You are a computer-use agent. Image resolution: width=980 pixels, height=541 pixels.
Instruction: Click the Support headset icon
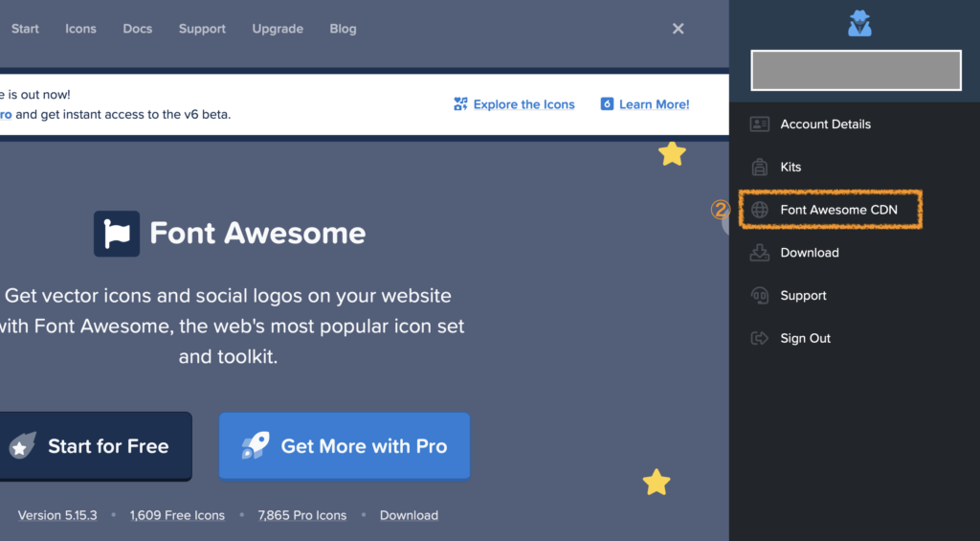759,295
